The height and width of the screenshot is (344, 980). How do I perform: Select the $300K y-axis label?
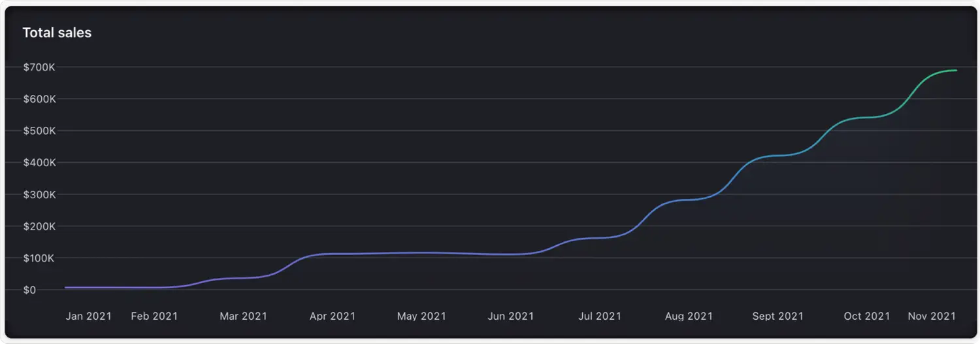pos(39,195)
